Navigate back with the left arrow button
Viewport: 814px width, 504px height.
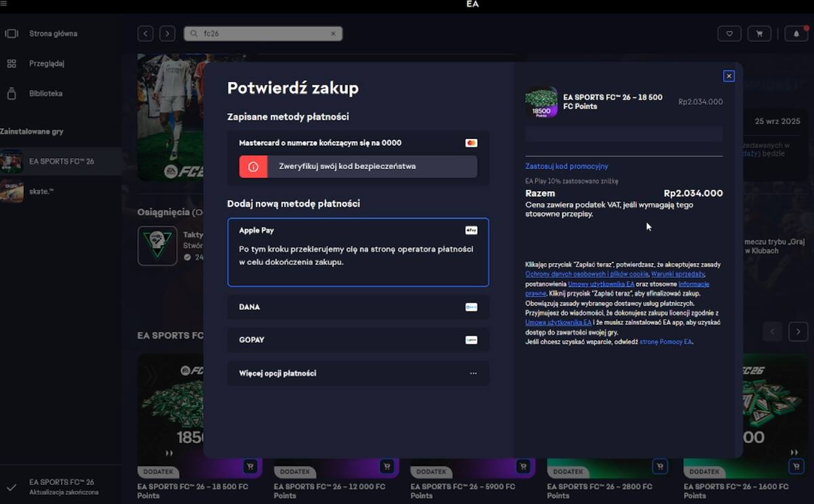pos(145,33)
